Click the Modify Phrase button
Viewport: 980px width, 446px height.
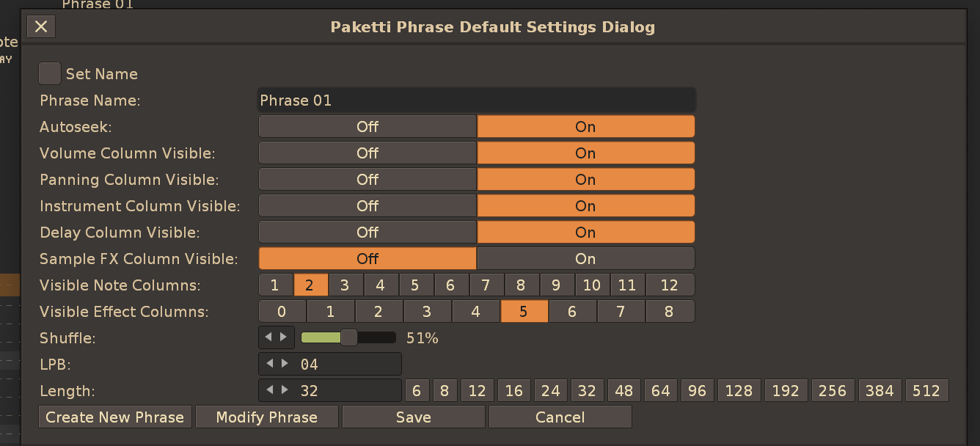pyautogui.click(x=267, y=417)
